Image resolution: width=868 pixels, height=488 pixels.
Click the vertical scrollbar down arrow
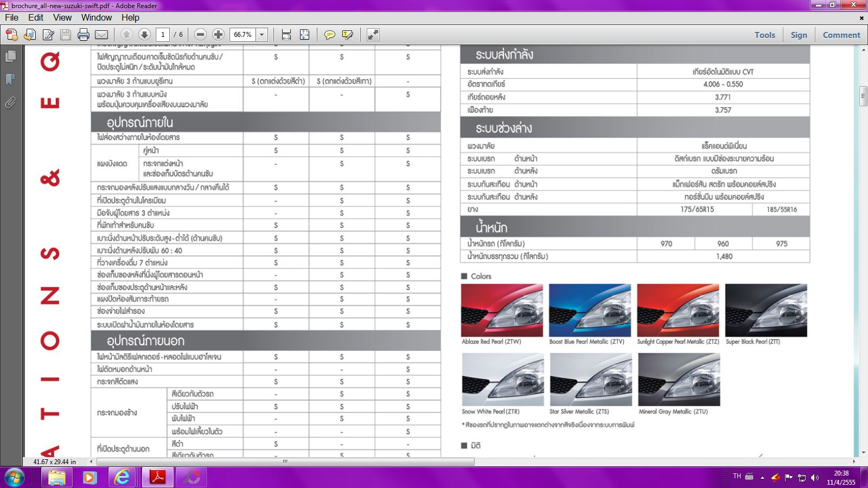(x=863, y=453)
